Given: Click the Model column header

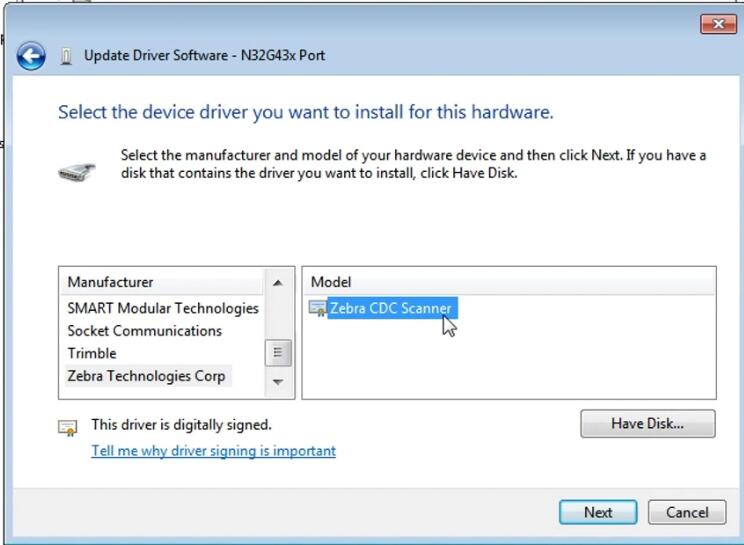Looking at the screenshot, I should pos(509,282).
